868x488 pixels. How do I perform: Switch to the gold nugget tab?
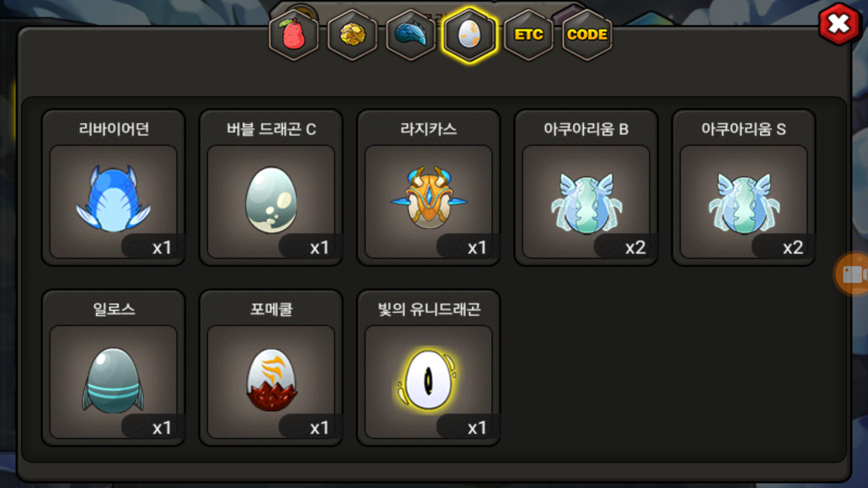click(352, 35)
